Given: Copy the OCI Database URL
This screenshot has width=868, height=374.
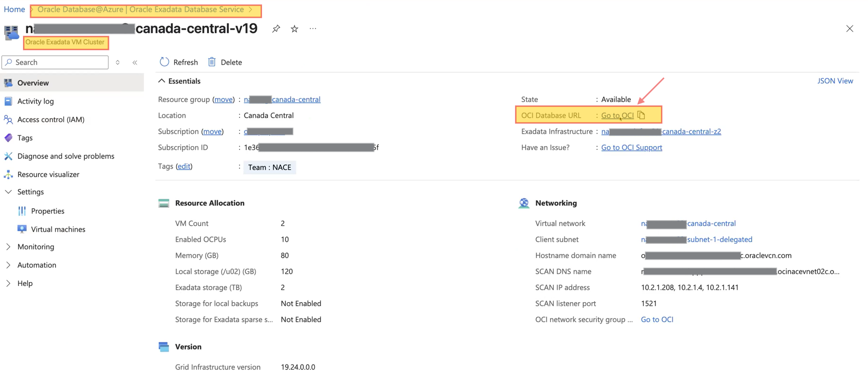Looking at the screenshot, I should coord(641,115).
